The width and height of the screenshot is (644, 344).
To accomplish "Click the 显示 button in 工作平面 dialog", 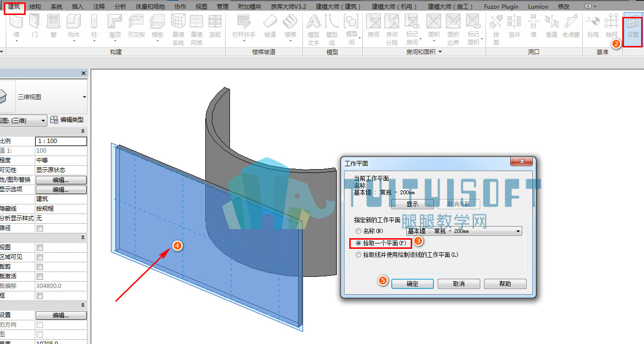I will (412, 204).
